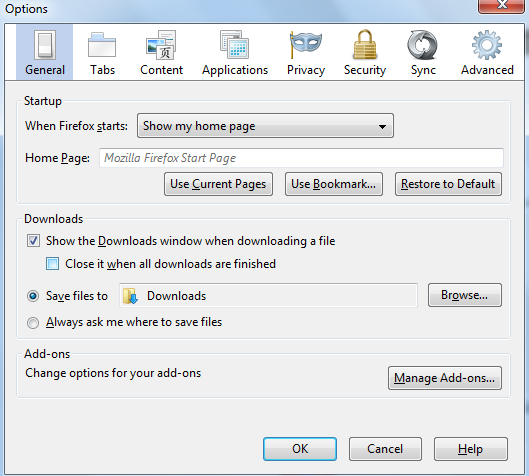Uncheck Show the Downloads window checkbox
Viewport: 529px width, 476px height.
pos(33,241)
